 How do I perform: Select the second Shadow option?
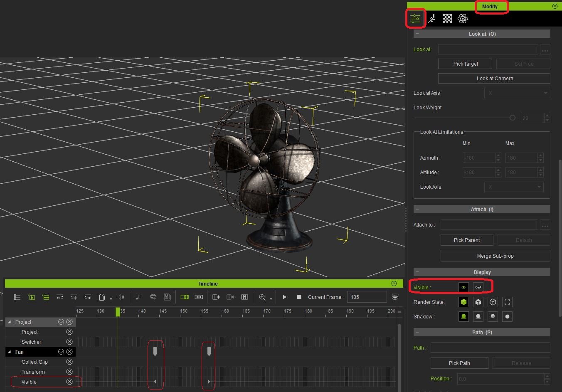[x=478, y=316]
